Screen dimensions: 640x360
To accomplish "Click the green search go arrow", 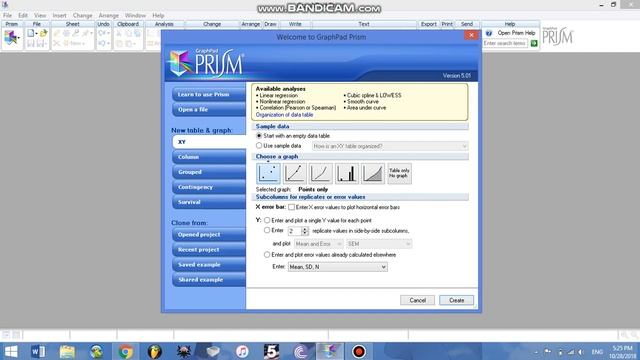I will coord(533,43).
